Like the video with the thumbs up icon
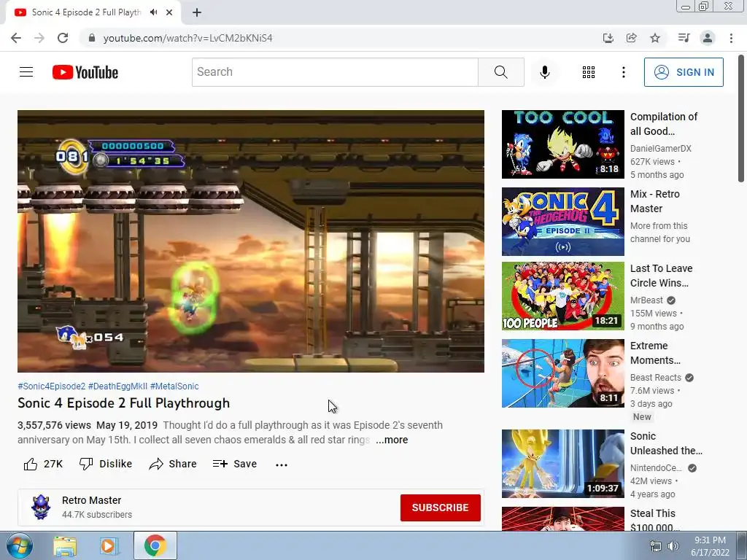Viewport: 747px width, 560px height. 31,464
